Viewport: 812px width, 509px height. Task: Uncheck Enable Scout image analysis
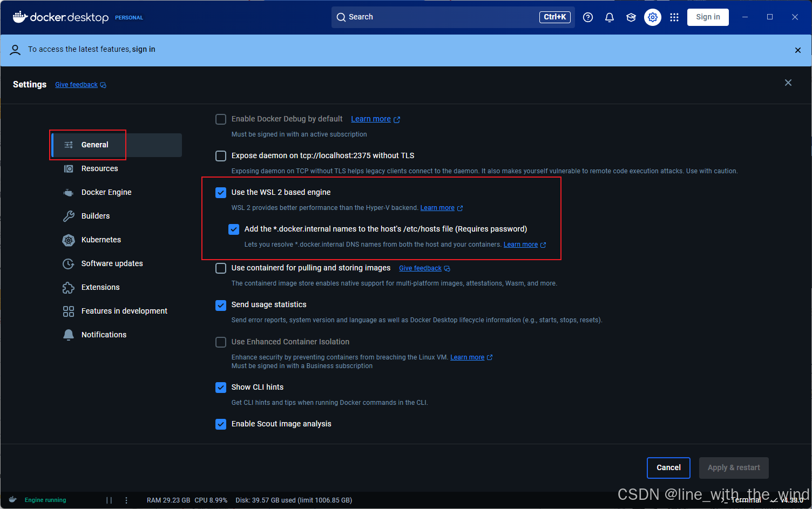coord(221,424)
